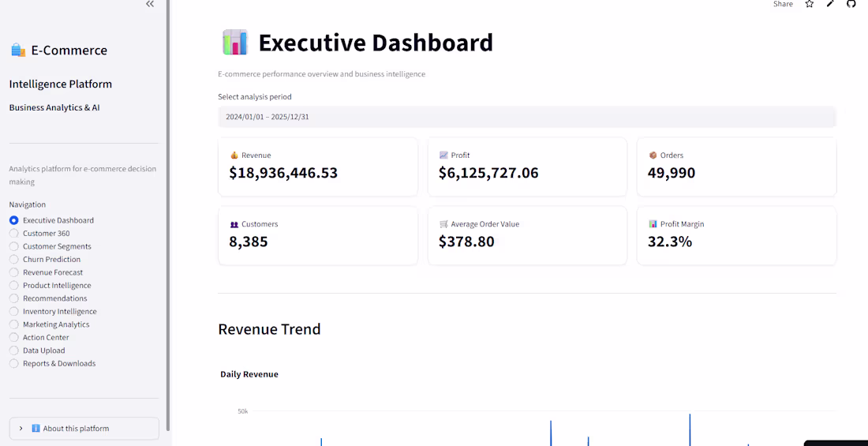Select the Customer 360 radio option
This screenshot has height=446, width=868.
tap(14, 233)
